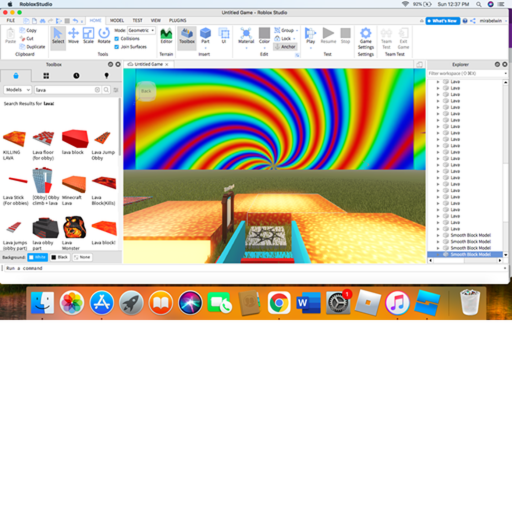
Task: Choose the Scale tool
Action: [88, 35]
